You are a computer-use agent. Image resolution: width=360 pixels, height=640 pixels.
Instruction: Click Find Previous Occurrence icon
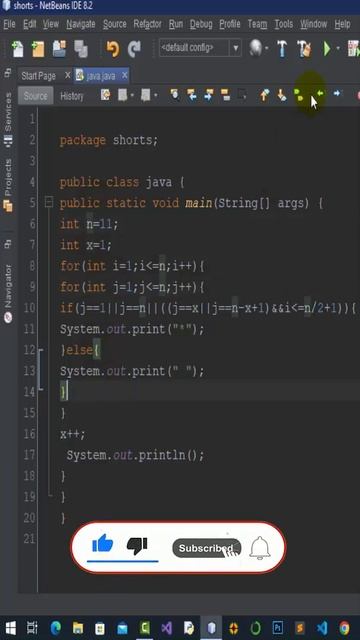click(191, 95)
